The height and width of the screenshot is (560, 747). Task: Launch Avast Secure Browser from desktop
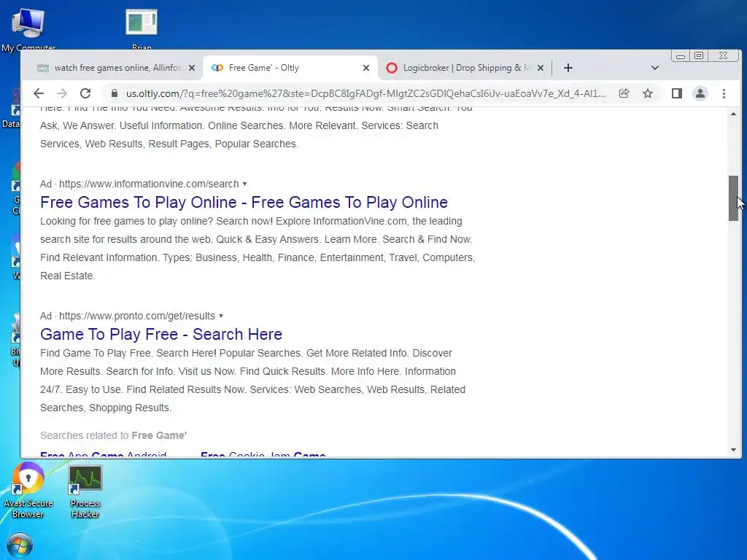[x=28, y=491]
